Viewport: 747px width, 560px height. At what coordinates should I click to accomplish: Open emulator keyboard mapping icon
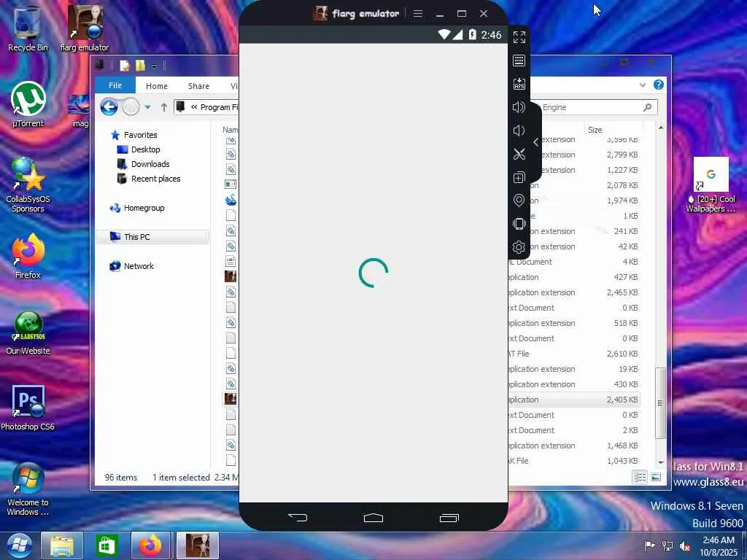[519, 61]
